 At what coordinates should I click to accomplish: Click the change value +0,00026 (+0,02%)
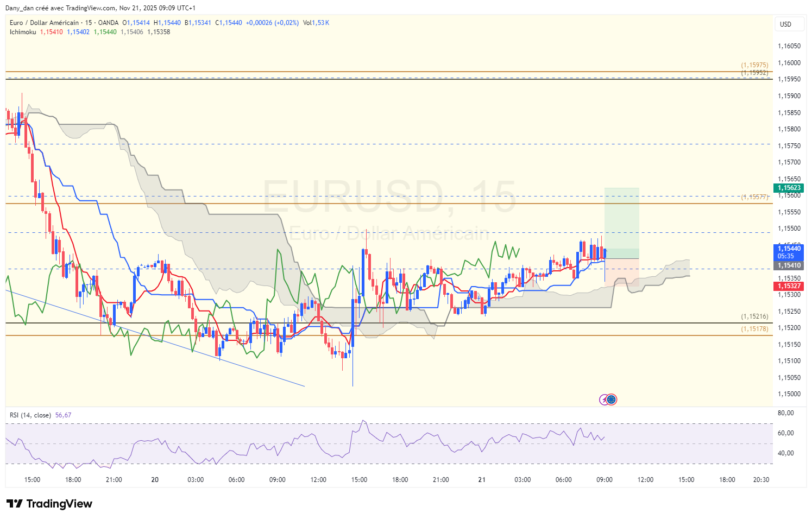click(272, 23)
